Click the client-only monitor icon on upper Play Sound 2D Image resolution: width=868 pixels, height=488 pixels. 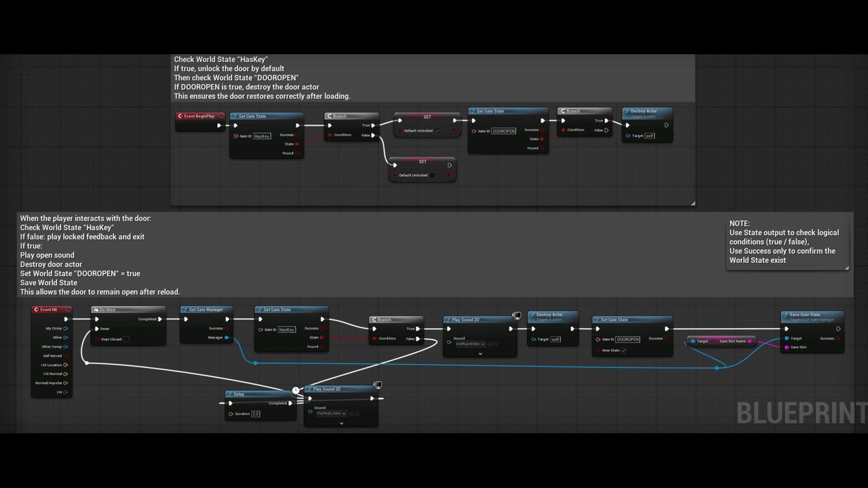click(517, 316)
